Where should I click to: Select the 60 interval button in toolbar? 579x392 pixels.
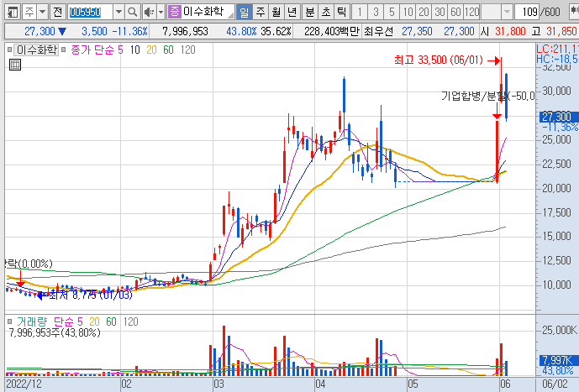pyautogui.click(x=455, y=12)
